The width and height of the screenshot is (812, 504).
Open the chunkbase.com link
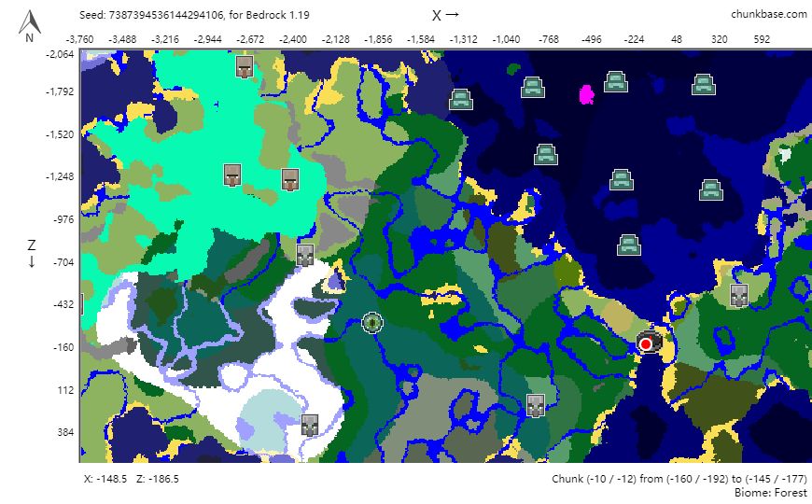click(768, 15)
